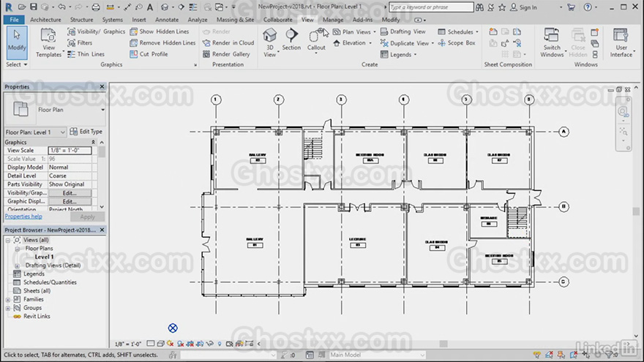Create a Drafting View
The width and height of the screenshot is (644, 362).
(403, 31)
